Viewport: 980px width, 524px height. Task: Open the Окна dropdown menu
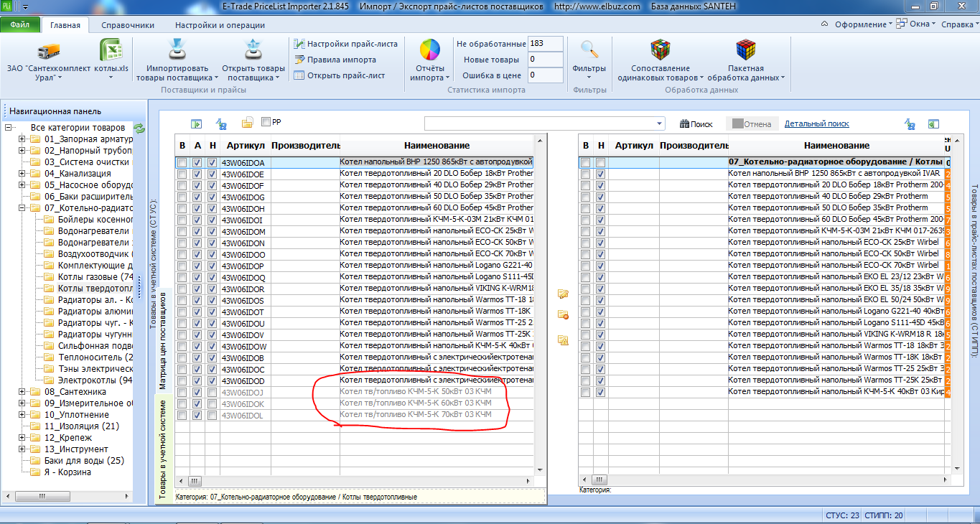[915, 24]
